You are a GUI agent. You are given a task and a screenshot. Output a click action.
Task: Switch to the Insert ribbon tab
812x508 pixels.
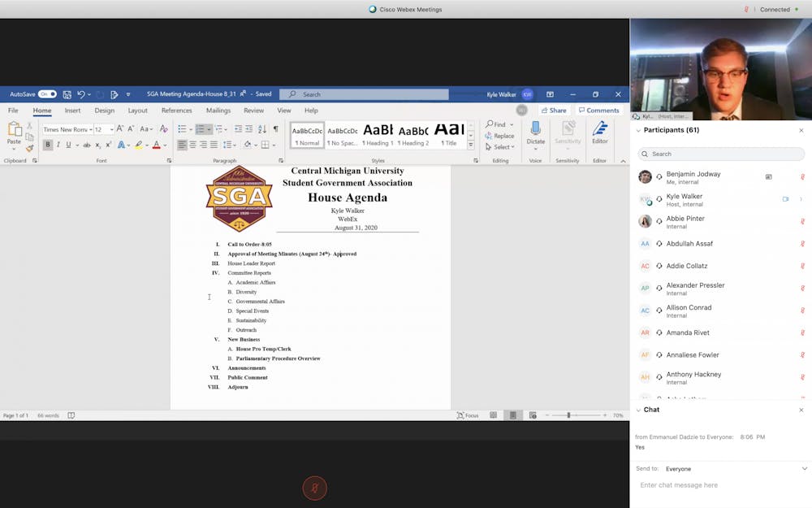click(x=72, y=111)
